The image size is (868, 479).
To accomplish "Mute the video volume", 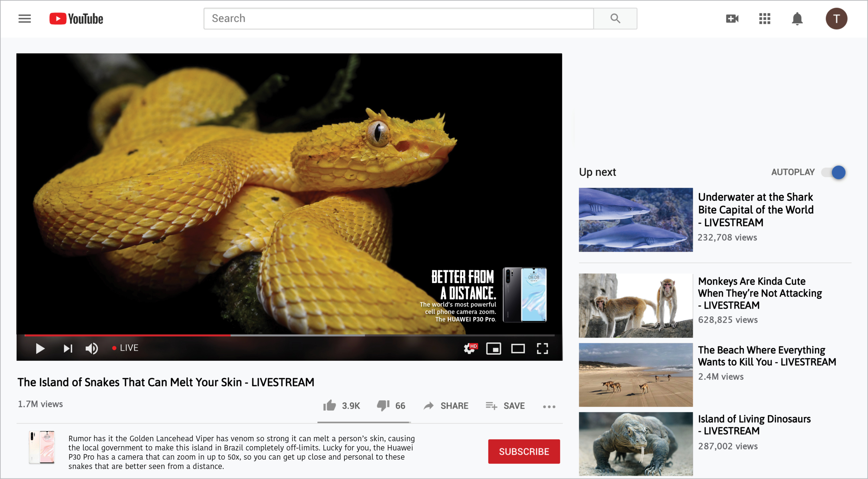I will pyautogui.click(x=92, y=348).
